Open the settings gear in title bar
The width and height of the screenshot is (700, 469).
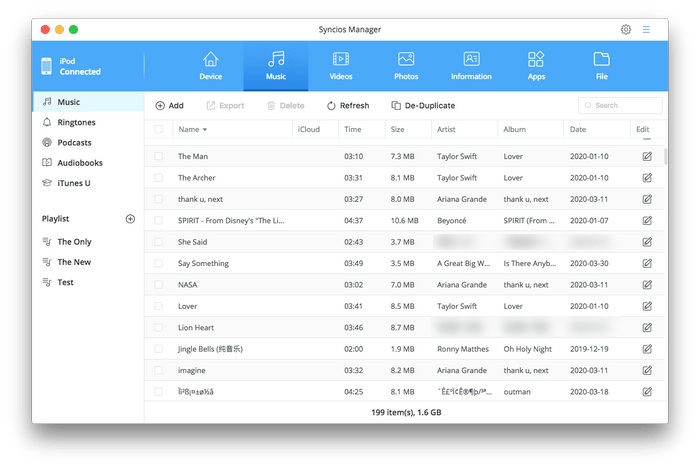pyautogui.click(x=626, y=30)
